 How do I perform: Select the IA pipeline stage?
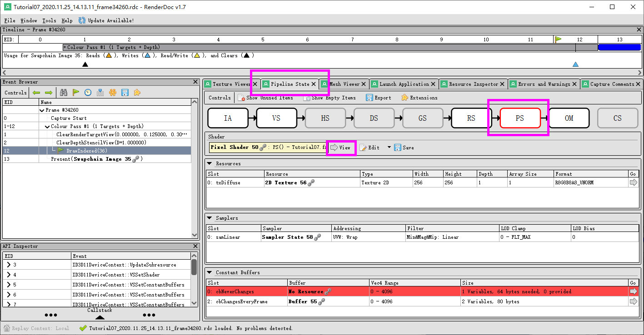coord(228,118)
